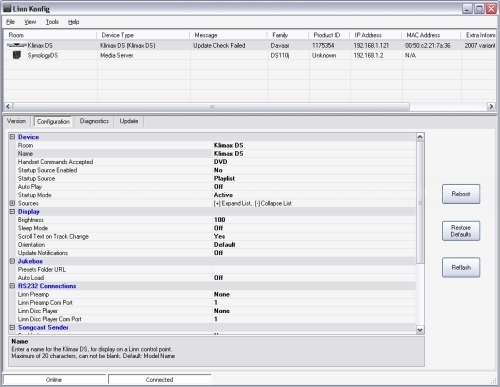The image size is (500, 387).
Task: Change the Orientation value Default
Action: point(314,245)
